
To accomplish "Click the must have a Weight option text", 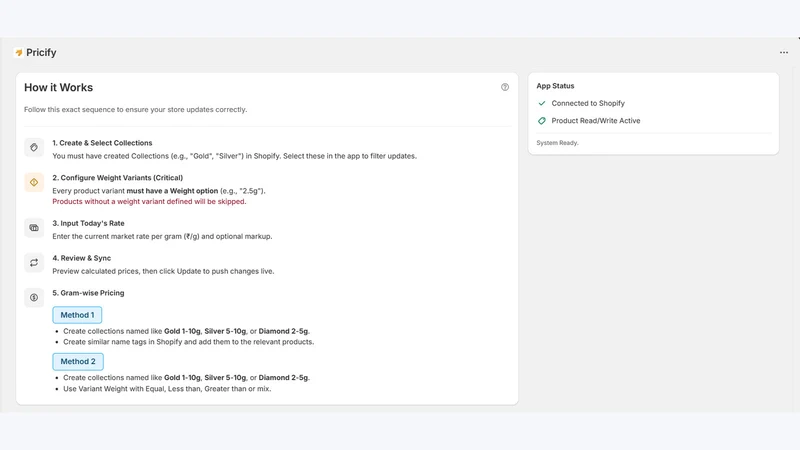I will coord(172,191).
